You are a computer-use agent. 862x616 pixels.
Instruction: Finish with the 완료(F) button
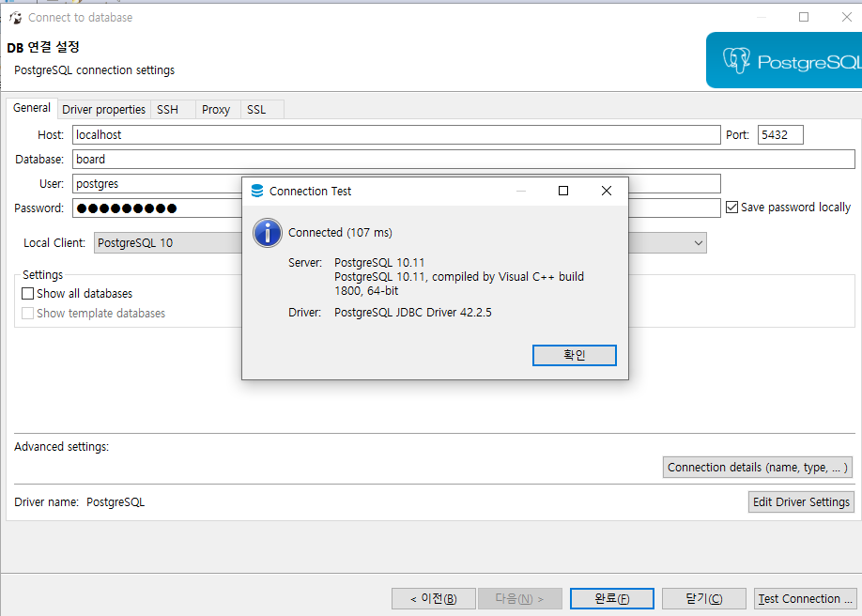tap(612, 598)
